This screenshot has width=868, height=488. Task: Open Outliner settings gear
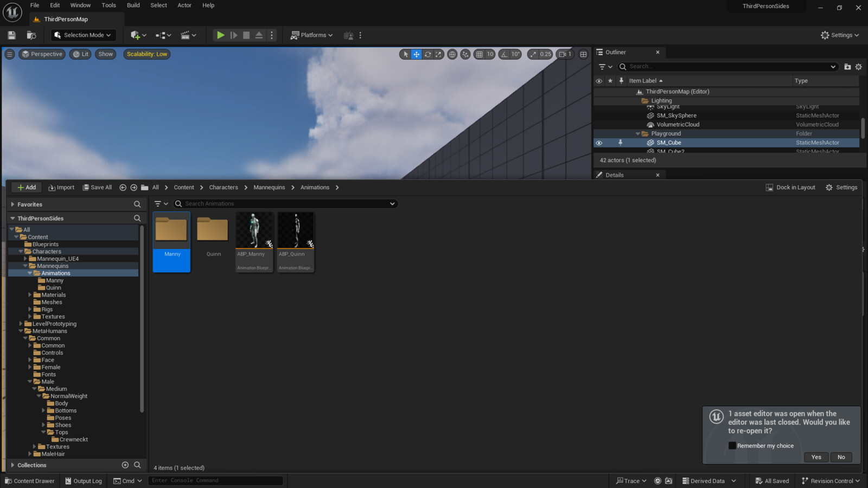coord(858,67)
